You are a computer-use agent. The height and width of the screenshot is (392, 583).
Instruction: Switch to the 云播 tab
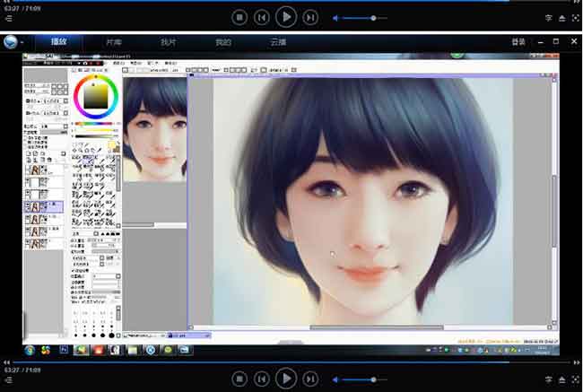[x=278, y=42]
